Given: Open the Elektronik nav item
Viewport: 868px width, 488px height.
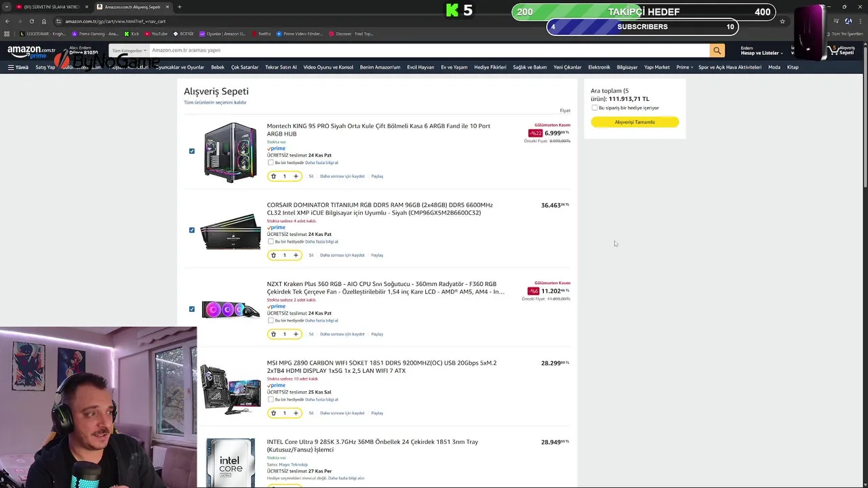Looking at the screenshot, I should 599,67.
